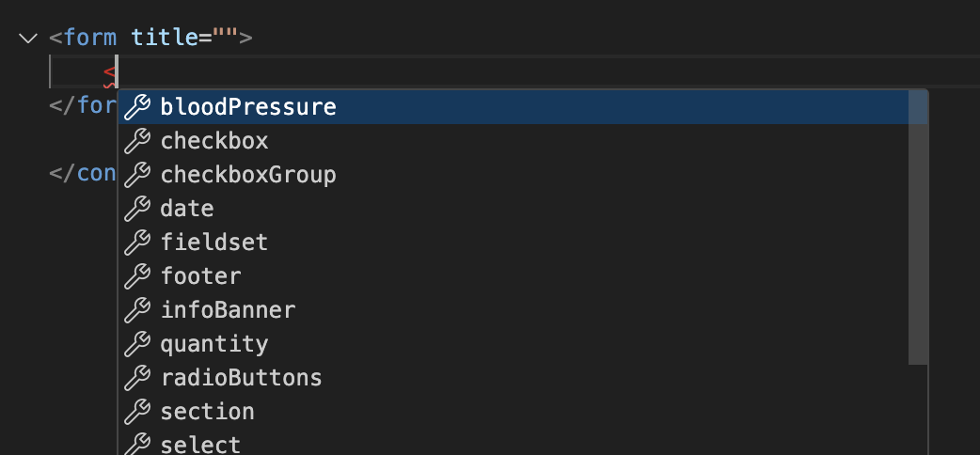Screen dimensions: 980x455
Task: Select the select completion item
Action: tap(200, 444)
